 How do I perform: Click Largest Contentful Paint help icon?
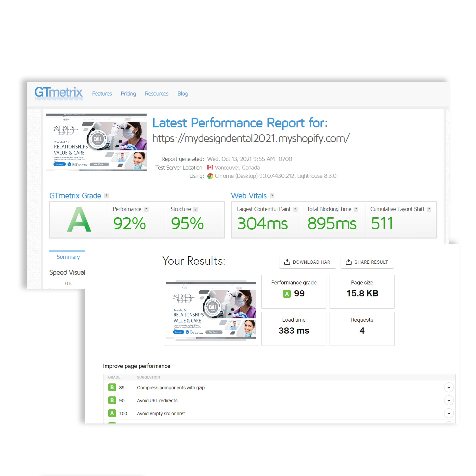pos(295,209)
